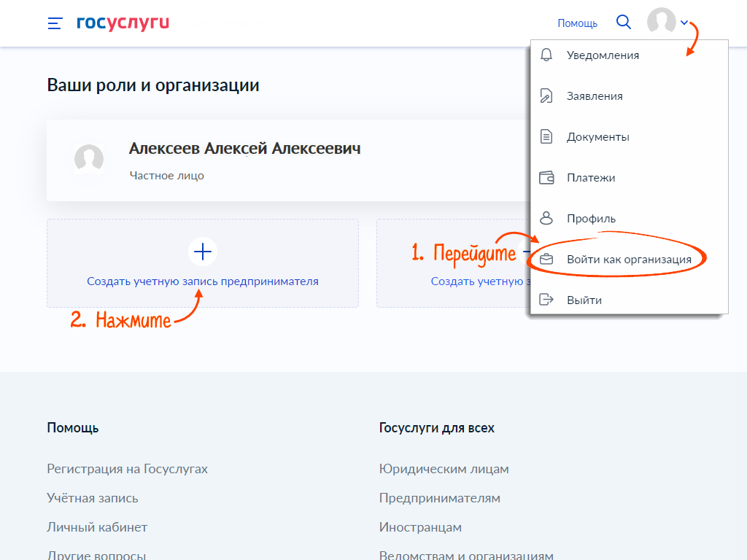Click the Документы page icon
747x560 pixels.
[x=546, y=136]
